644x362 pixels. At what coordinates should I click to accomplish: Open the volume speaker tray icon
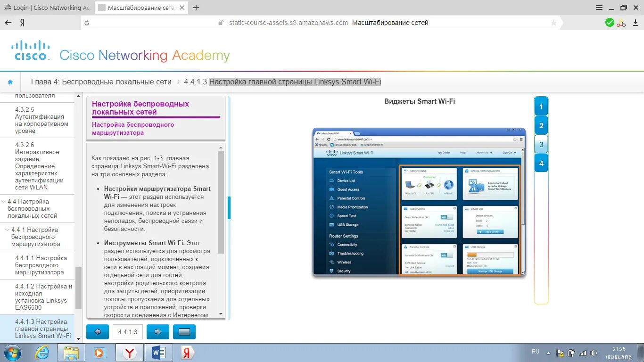[x=594, y=353]
